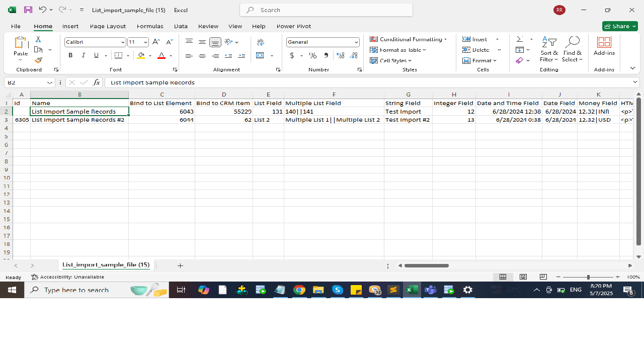Apply Italic formatting
The image size is (644, 362).
tap(83, 55)
